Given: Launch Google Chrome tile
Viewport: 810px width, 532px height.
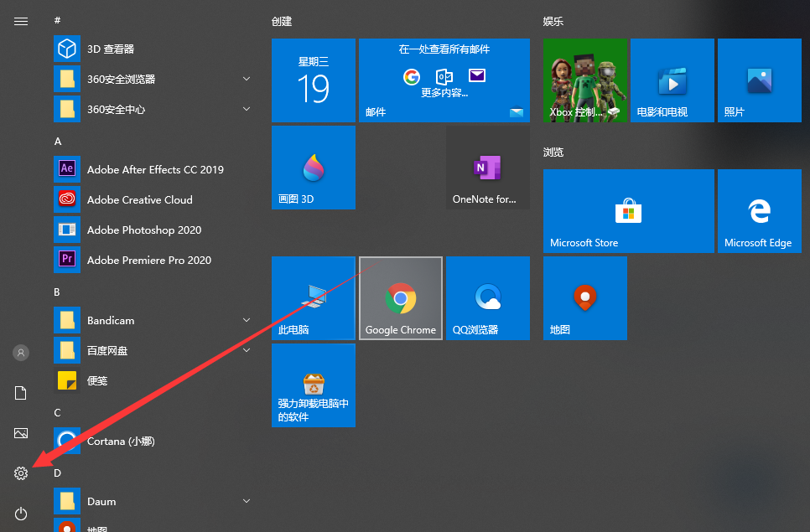Looking at the screenshot, I should (x=401, y=298).
